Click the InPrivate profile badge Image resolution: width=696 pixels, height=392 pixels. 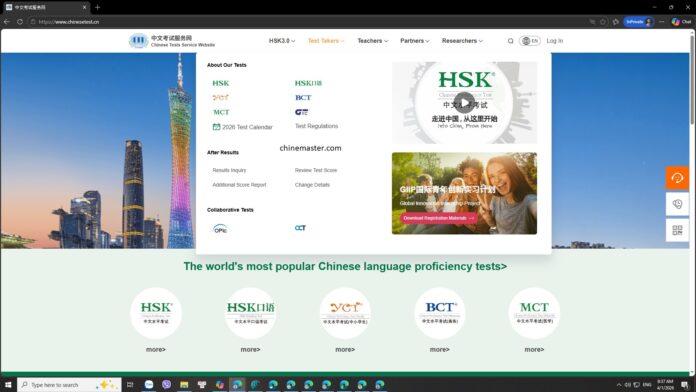(x=639, y=21)
